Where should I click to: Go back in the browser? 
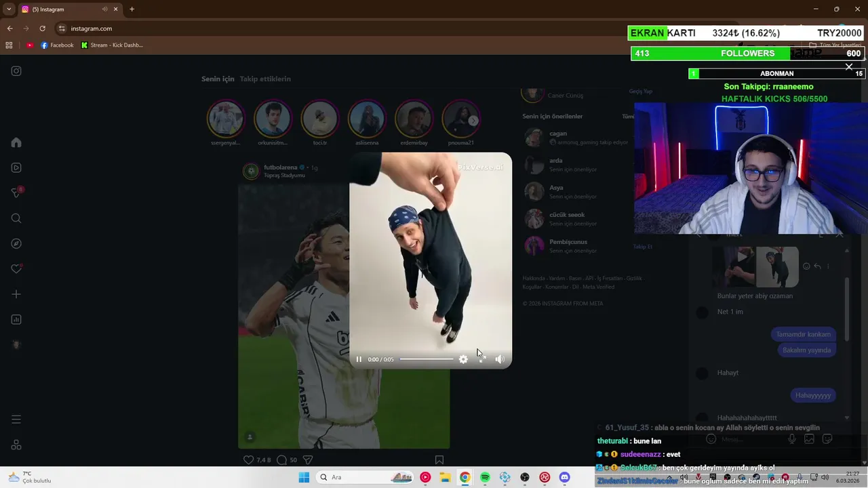pyautogui.click(x=9, y=28)
